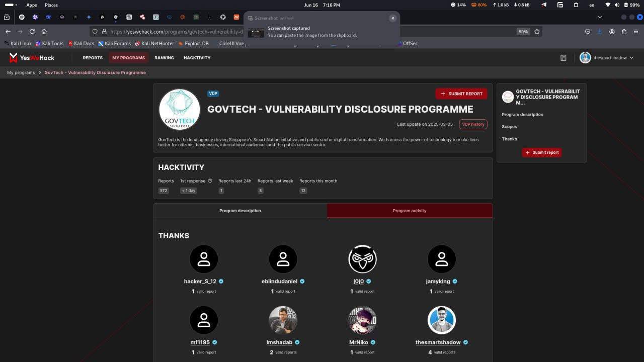The height and width of the screenshot is (362, 644).
Task: Open the browser extensions icon
Action: [x=624, y=32]
